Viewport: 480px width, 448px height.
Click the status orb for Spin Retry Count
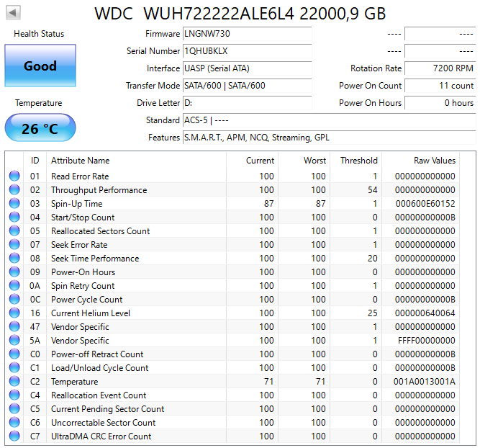(14, 285)
